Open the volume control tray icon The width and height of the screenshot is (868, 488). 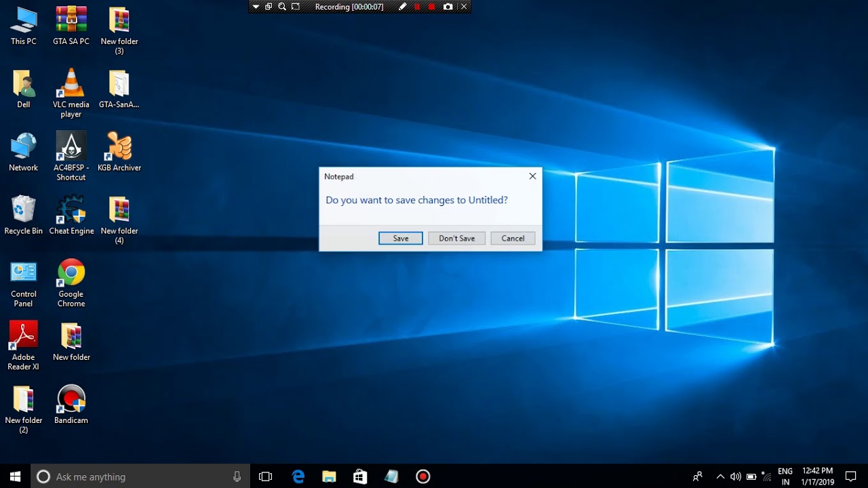click(x=736, y=476)
